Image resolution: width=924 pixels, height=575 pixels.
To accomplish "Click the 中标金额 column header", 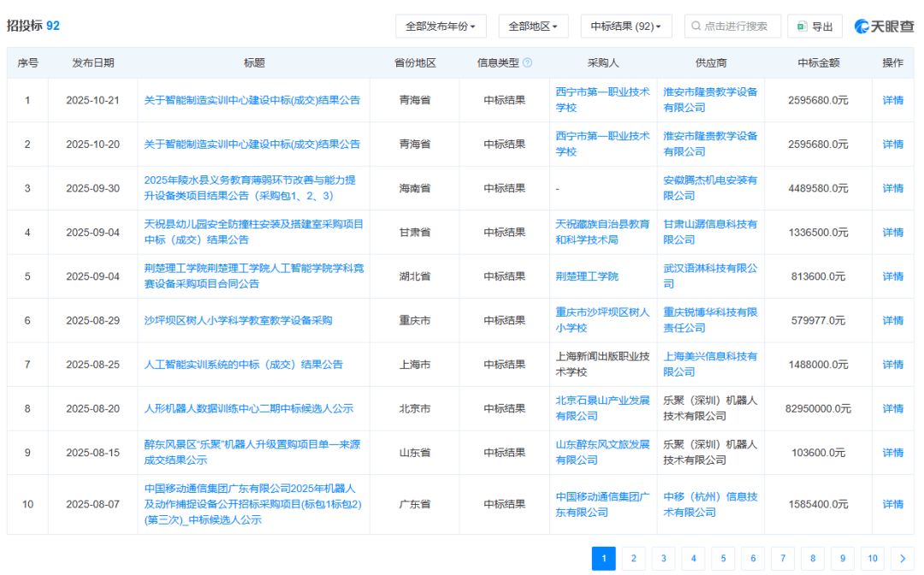I will click(819, 61).
